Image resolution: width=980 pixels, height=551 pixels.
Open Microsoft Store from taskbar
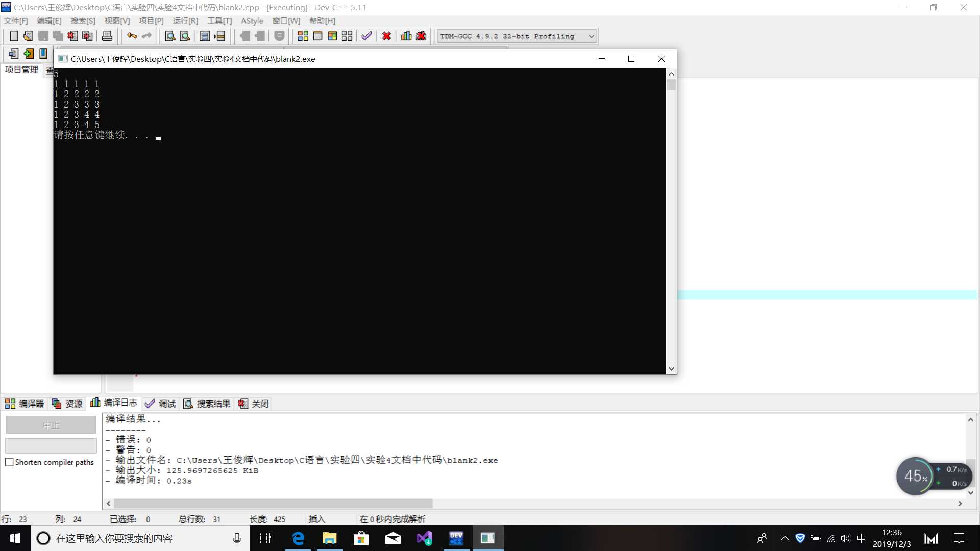click(361, 538)
